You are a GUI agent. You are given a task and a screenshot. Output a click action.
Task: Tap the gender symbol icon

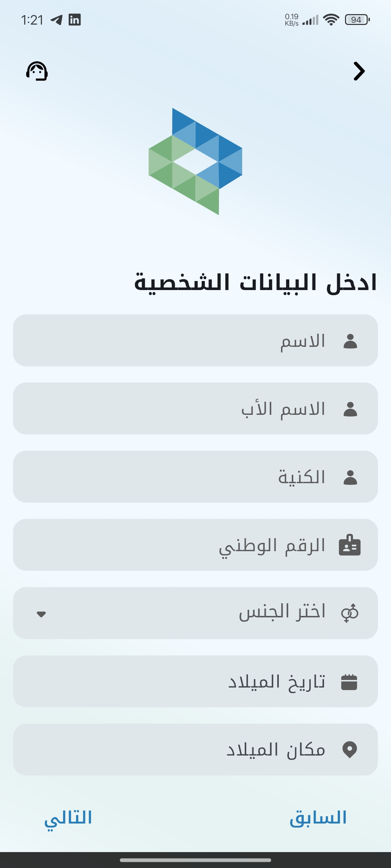point(350,613)
